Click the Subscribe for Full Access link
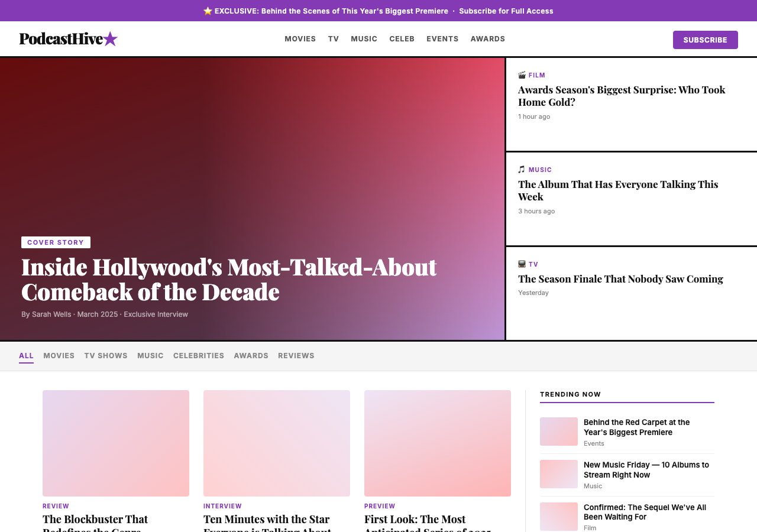The height and width of the screenshot is (532, 757). [x=506, y=11]
